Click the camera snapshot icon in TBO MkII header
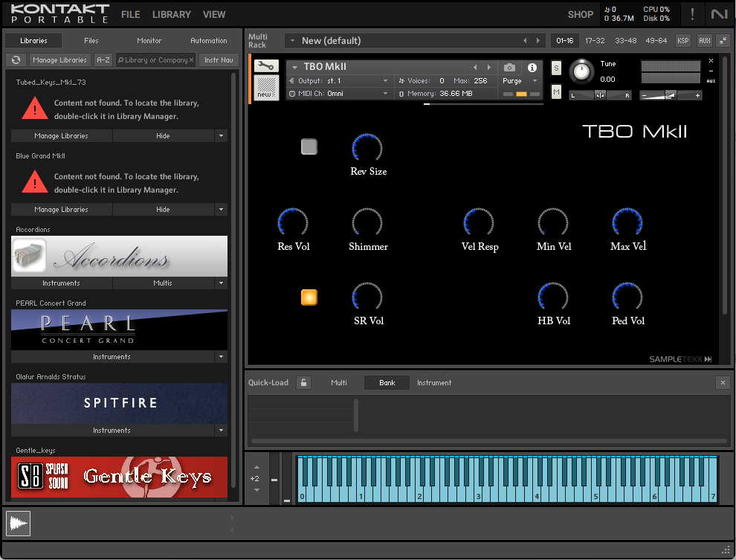The width and height of the screenshot is (736, 560). point(509,66)
